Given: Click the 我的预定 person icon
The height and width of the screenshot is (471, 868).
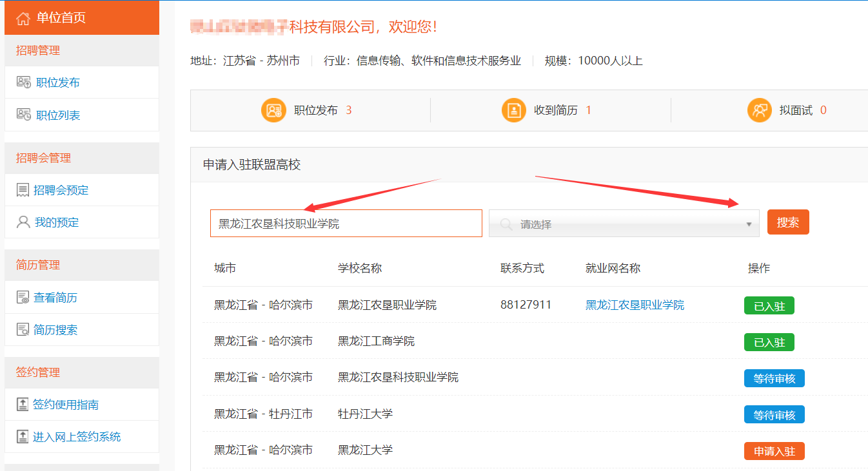Looking at the screenshot, I should tap(23, 222).
